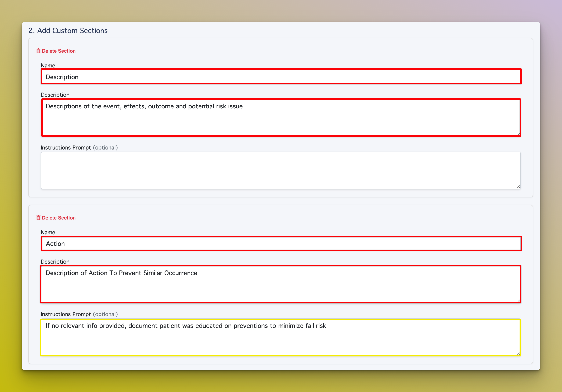Click 'Instructions Prompt (optional)' label in first section
The image size is (562, 392).
point(79,148)
